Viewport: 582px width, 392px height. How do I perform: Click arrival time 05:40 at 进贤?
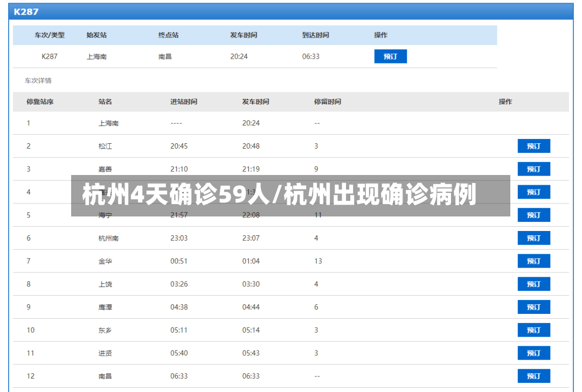tap(179, 353)
